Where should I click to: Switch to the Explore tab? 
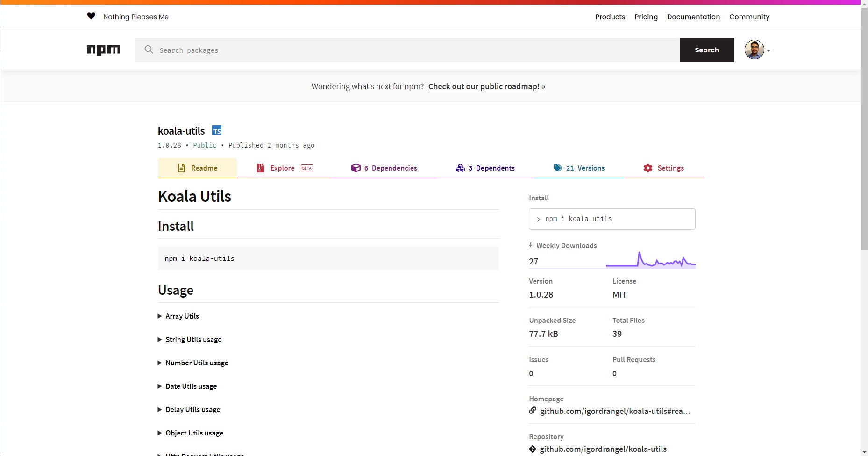coord(284,168)
